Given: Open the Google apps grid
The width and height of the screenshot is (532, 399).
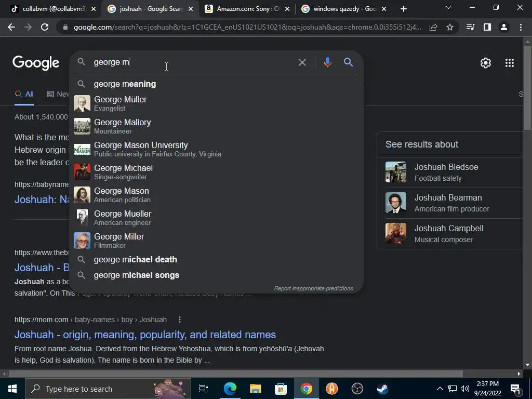Looking at the screenshot, I should click(x=509, y=63).
